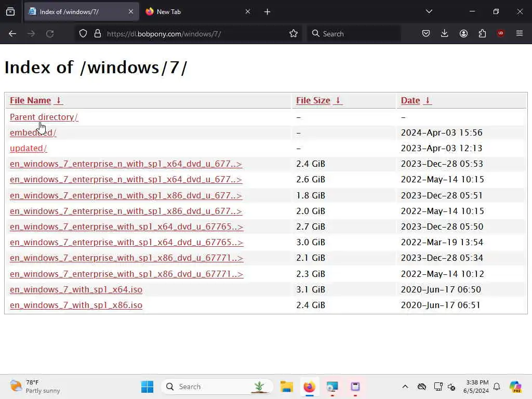Open the display network tray icon
532x399 pixels.
tap(438, 387)
